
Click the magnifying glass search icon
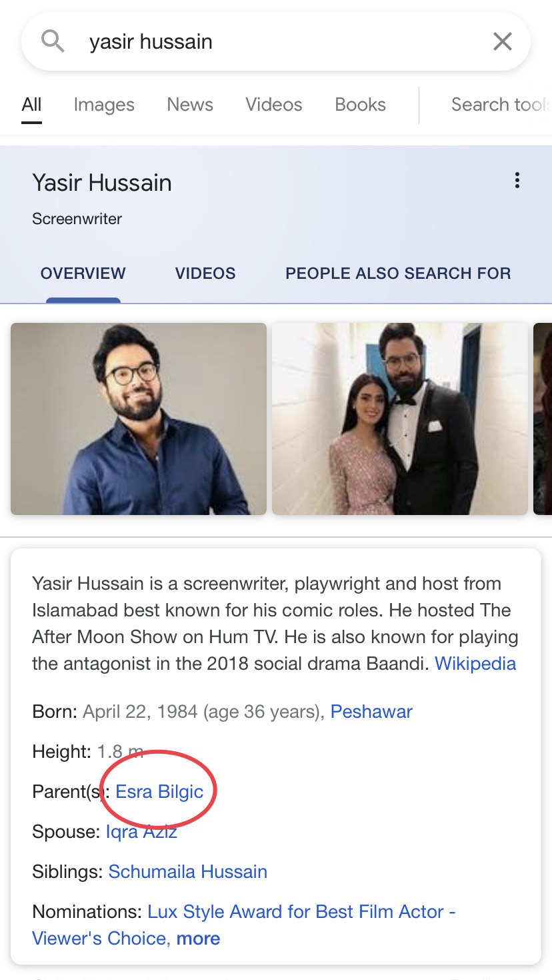[x=53, y=41]
